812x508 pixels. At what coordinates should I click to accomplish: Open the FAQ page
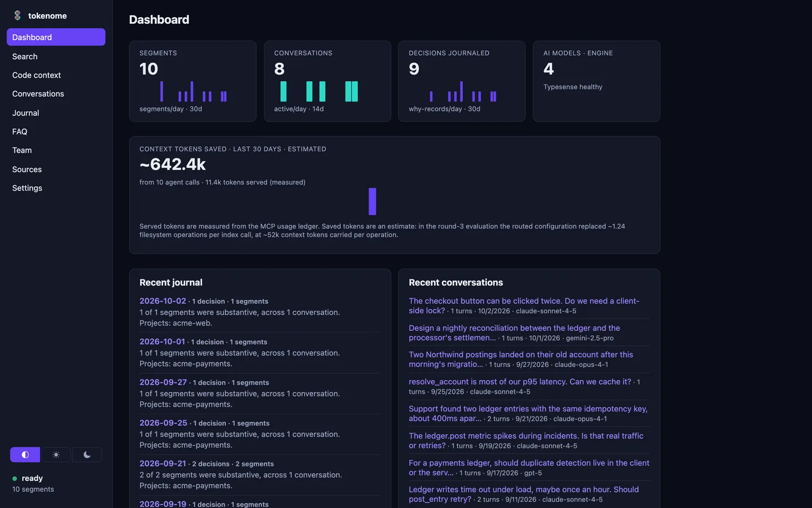coord(56,132)
